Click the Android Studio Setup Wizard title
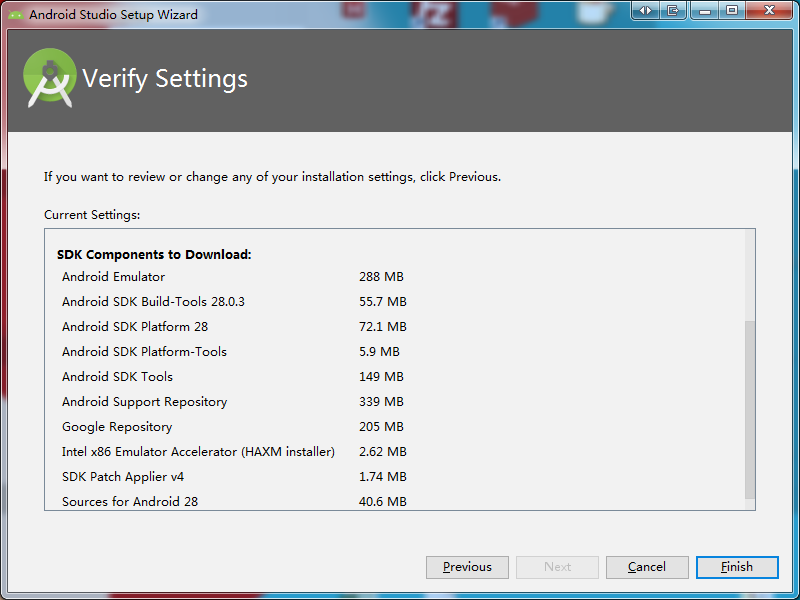This screenshot has height=600, width=800. (x=113, y=14)
